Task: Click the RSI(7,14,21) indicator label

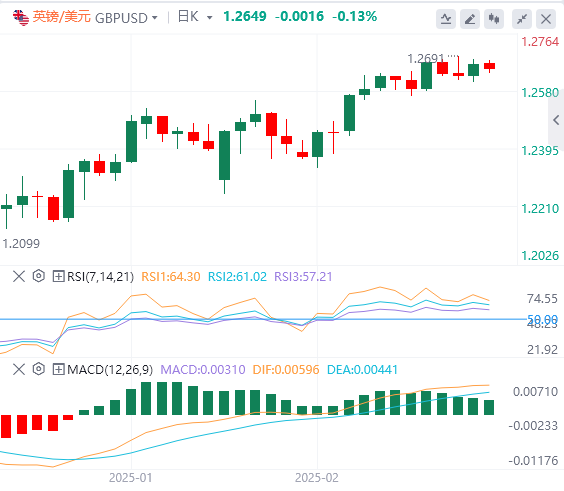Action: (100, 277)
